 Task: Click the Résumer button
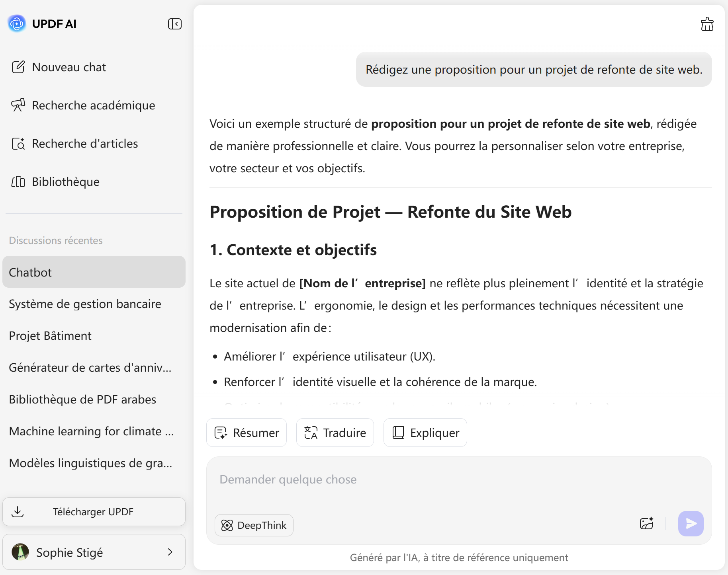pos(247,433)
